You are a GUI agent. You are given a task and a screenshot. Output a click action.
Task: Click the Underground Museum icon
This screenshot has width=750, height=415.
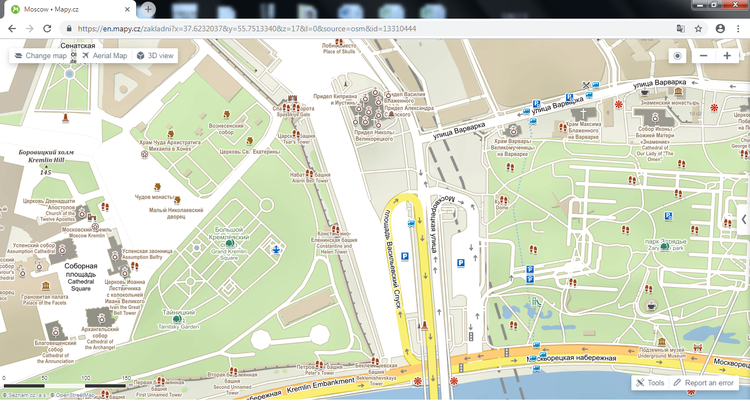662,341
